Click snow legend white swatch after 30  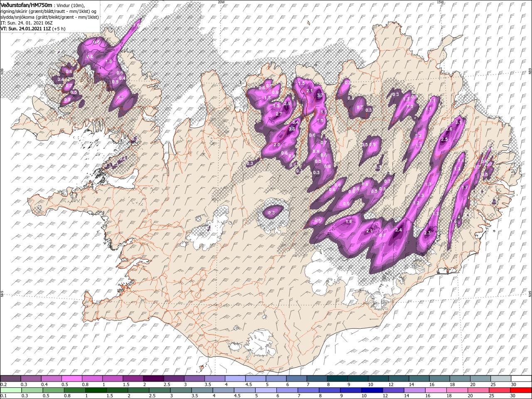point(521,379)
